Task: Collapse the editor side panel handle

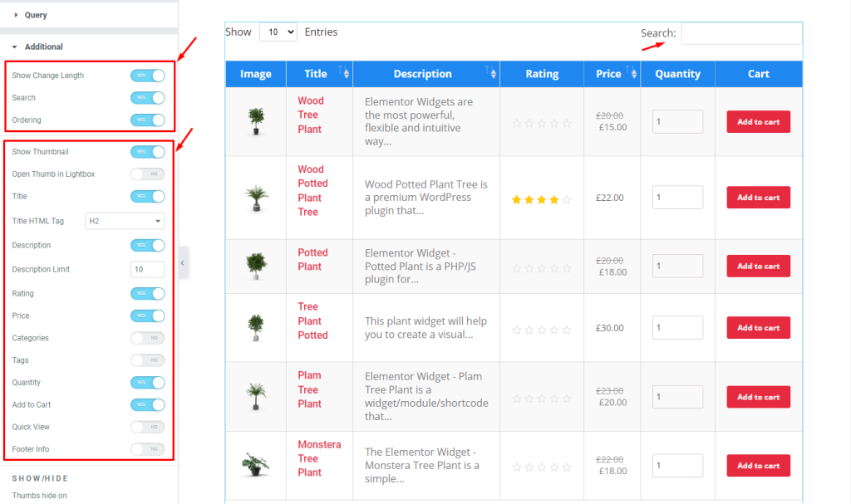Action: (183, 263)
